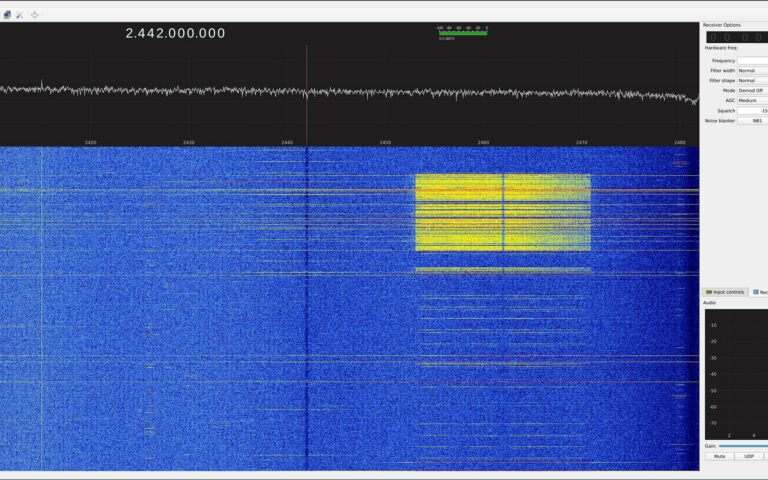
Task: Click the 2460 label on frequency axis
Action: 483,143
